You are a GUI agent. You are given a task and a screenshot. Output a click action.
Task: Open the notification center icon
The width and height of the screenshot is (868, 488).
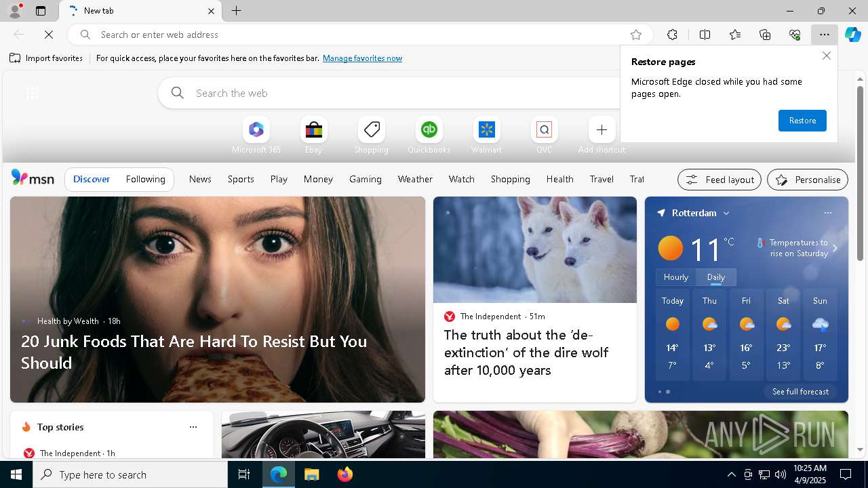(x=846, y=474)
